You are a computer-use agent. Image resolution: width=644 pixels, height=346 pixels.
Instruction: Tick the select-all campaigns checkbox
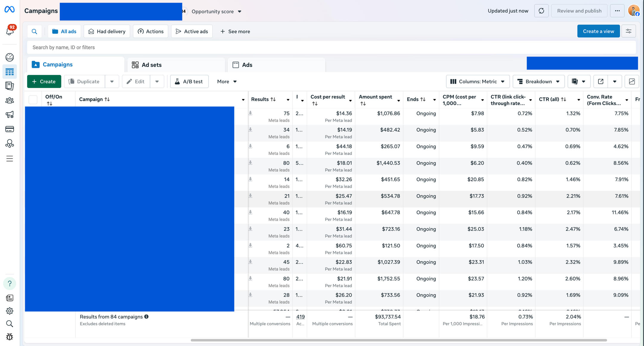click(x=33, y=99)
